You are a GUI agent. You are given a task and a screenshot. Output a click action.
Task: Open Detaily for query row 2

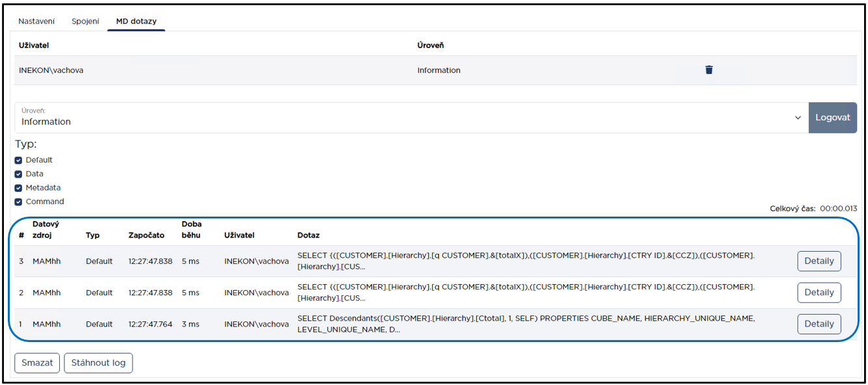tap(819, 293)
